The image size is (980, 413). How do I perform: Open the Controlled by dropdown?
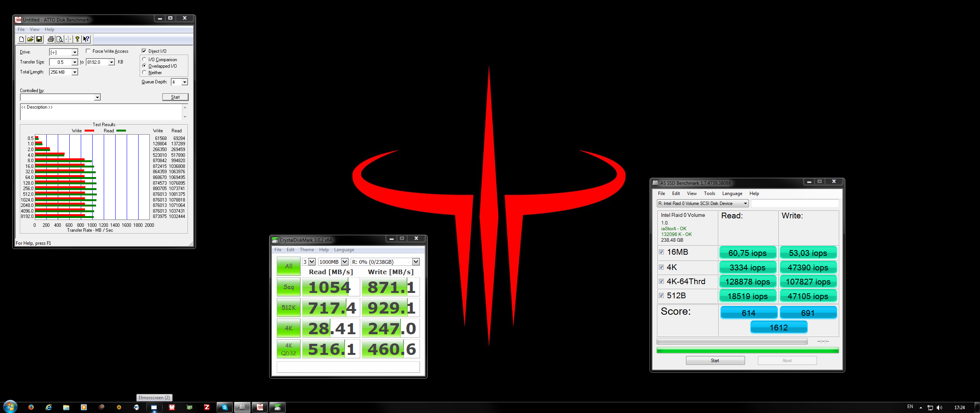click(x=97, y=98)
